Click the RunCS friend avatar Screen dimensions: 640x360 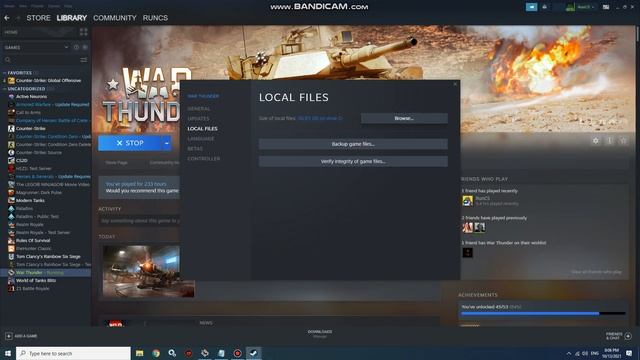(x=467, y=200)
